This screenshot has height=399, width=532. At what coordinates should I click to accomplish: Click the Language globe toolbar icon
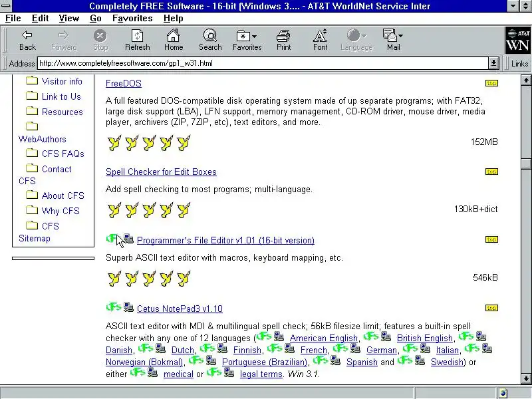354,35
